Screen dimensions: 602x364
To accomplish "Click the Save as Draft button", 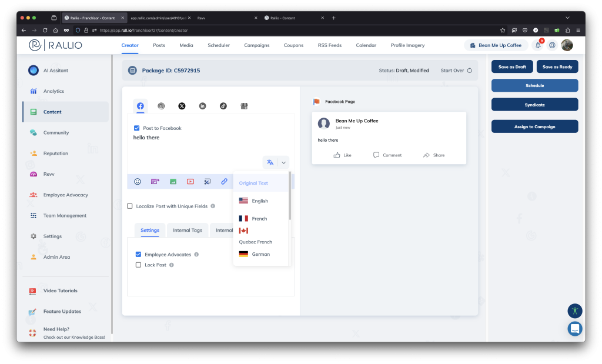I will 512,67.
